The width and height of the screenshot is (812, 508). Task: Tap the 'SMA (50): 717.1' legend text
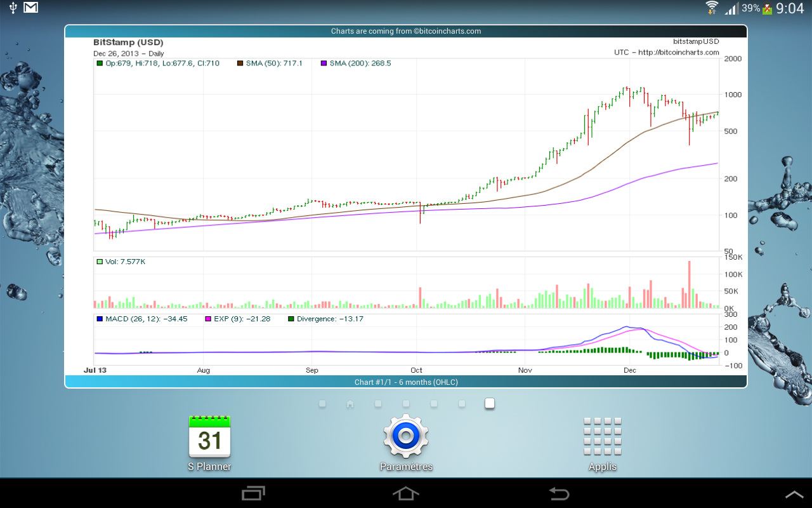(x=274, y=63)
